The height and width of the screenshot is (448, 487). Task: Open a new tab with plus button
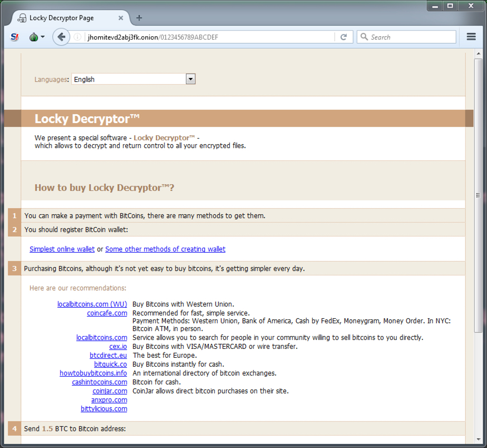pos(139,18)
